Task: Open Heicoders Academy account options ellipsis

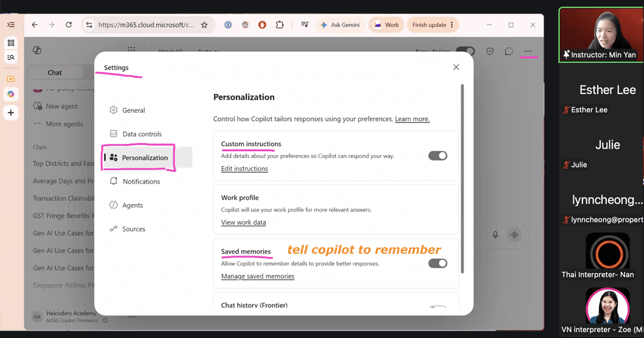Action: pos(132,317)
